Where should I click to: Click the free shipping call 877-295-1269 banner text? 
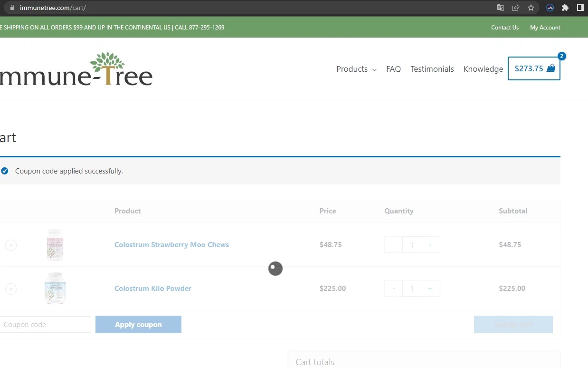112,28
